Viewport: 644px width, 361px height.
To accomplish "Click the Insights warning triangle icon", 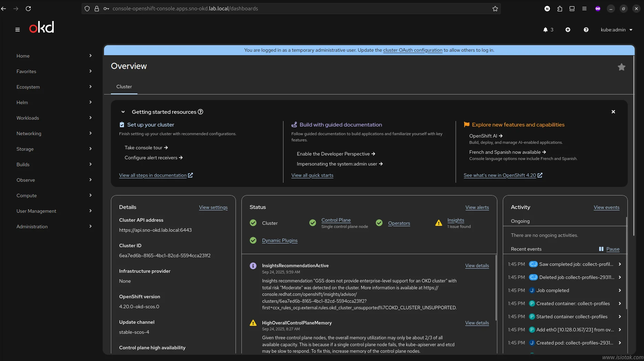I will (439, 223).
